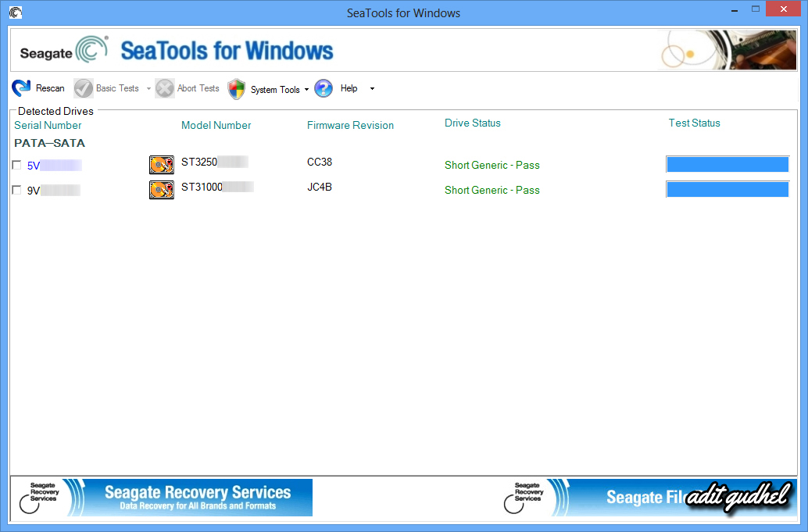Viewport: 808px width, 532px height.
Task: Open the Basic Tests dropdown arrow
Action: (149, 88)
